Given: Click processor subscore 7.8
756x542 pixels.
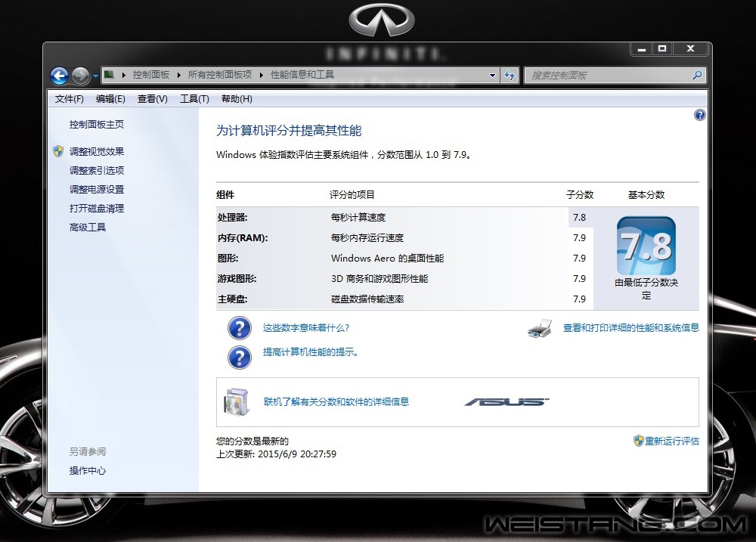Looking at the screenshot, I should tap(580, 218).
